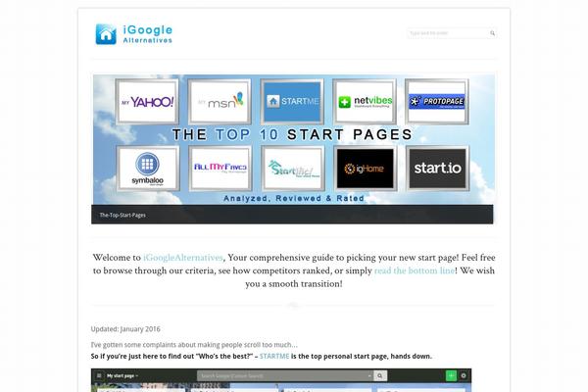Click 'The-Top-Start-Pages' slider caption
Viewport: 588px width, 392px height.
[122, 215]
